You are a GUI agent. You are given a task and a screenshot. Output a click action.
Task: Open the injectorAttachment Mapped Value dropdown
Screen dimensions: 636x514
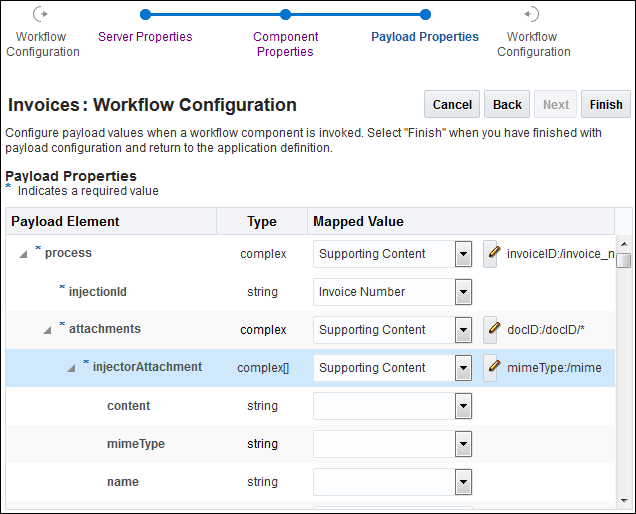tap(463, 368)
